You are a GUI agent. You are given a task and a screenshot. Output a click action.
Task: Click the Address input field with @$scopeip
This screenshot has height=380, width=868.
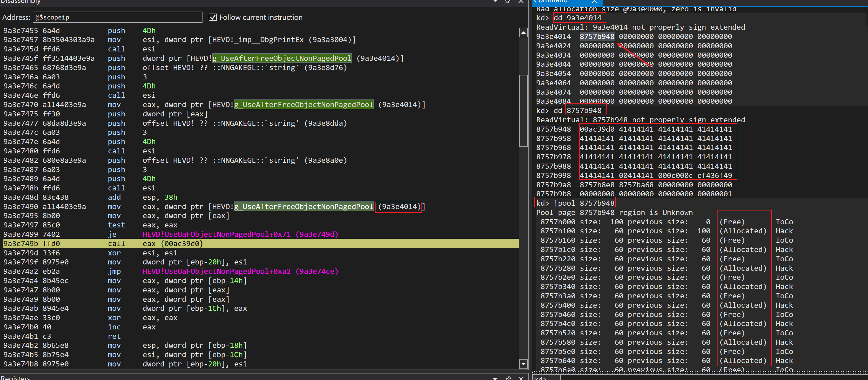point(117,17)
